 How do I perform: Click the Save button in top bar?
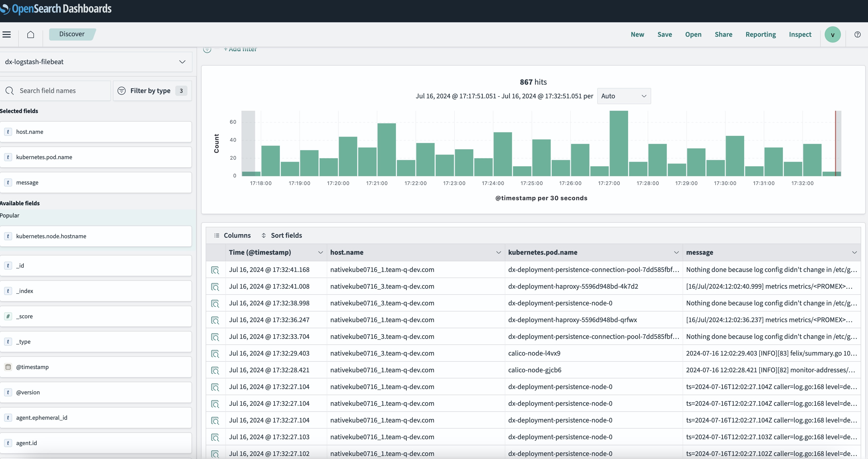[664, 34]
